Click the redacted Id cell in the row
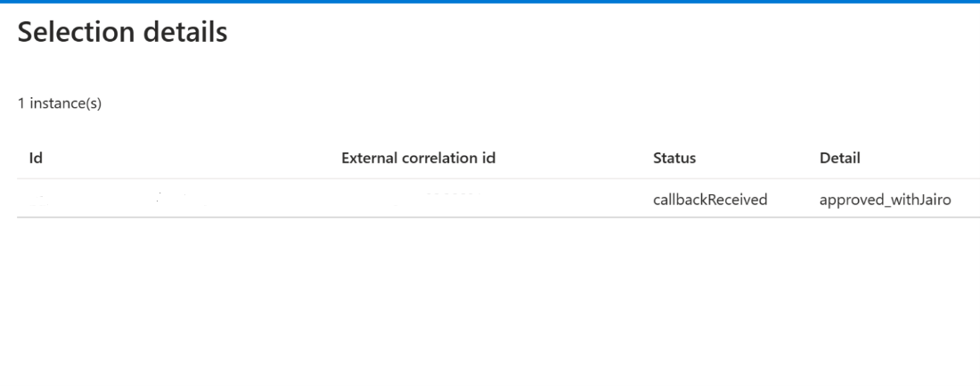Screen dimensions: 980x386 [107, 199]
